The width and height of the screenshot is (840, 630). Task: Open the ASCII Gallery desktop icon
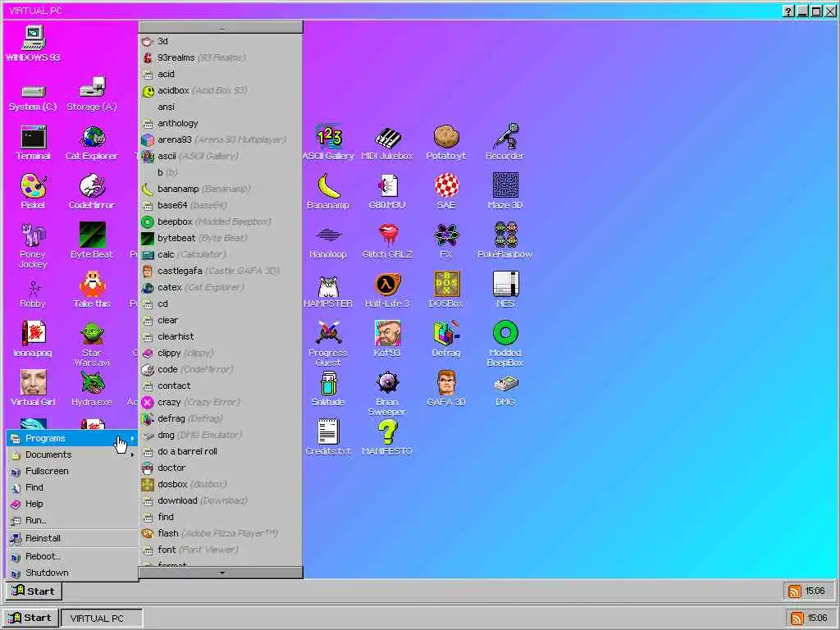328,143
